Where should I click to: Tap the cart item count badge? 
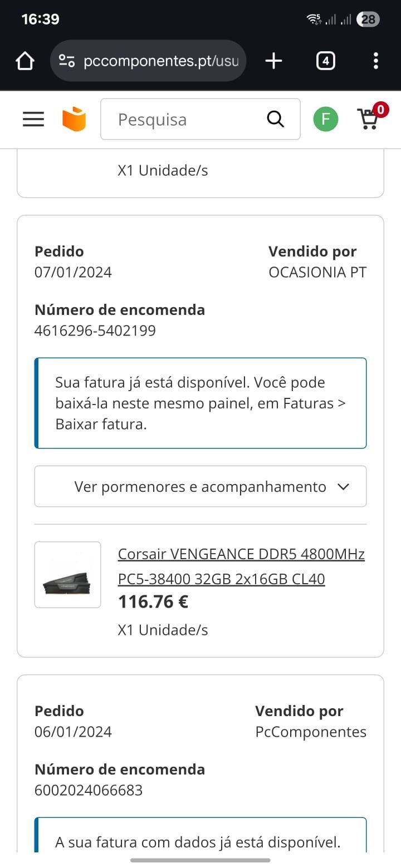[381, 110]
